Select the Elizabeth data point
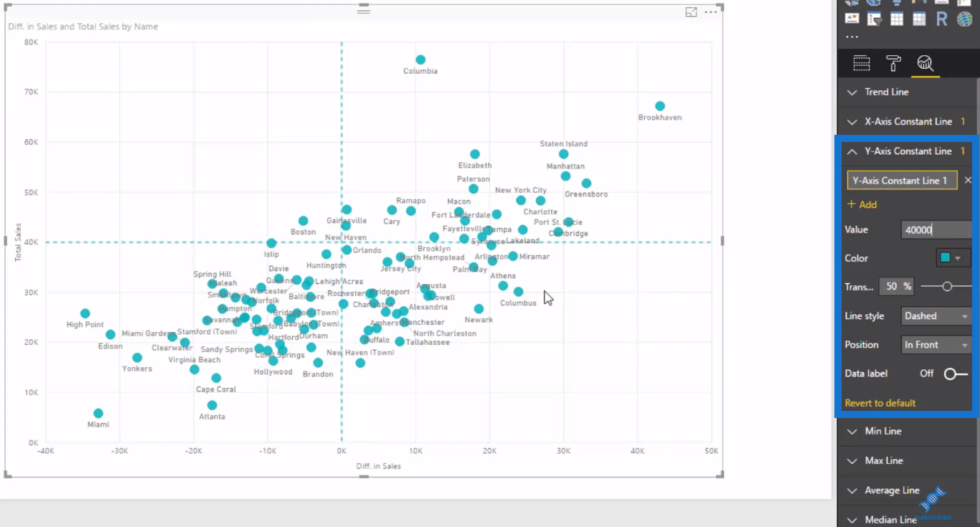This screenshot has width=980, height=527. pyautogui.click(x=475, y=154)
